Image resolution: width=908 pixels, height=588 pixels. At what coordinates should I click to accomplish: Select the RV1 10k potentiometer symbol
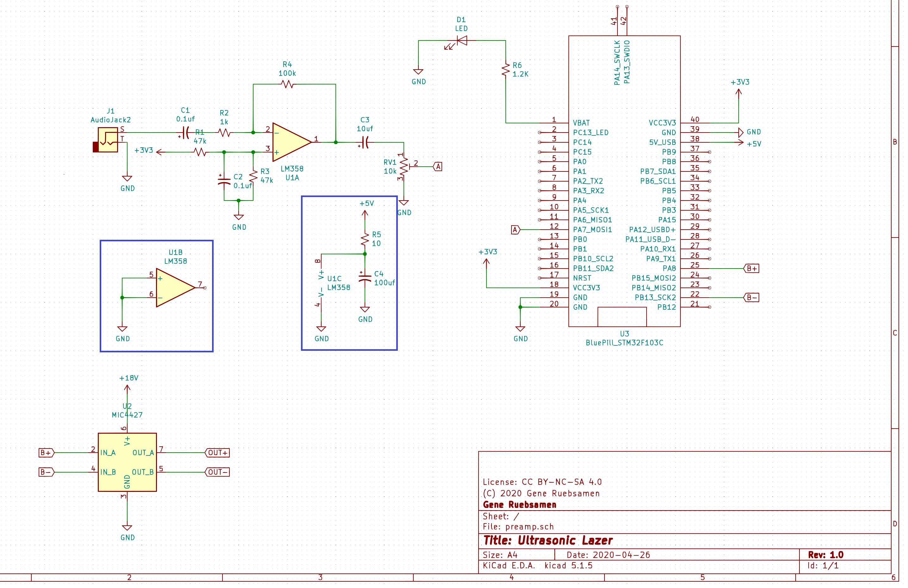pyautogui.click(x=404, y=167)
